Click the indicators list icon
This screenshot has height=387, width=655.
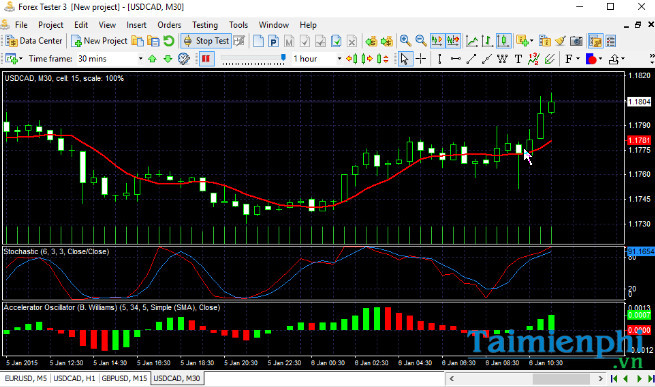point(545,41)
